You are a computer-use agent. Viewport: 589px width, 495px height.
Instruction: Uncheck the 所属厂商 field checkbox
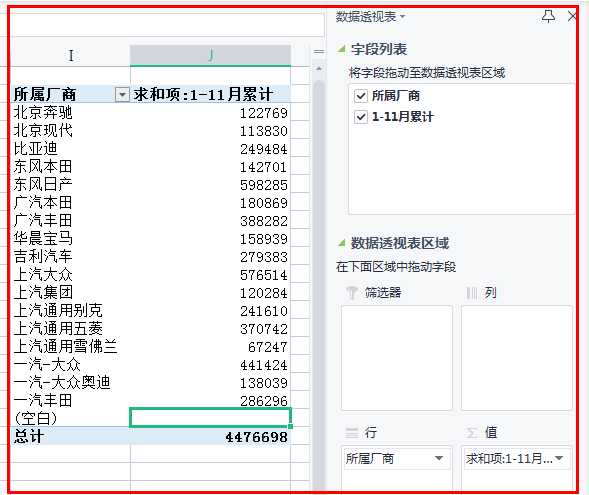pyautogui.click(x=361, y=96)
